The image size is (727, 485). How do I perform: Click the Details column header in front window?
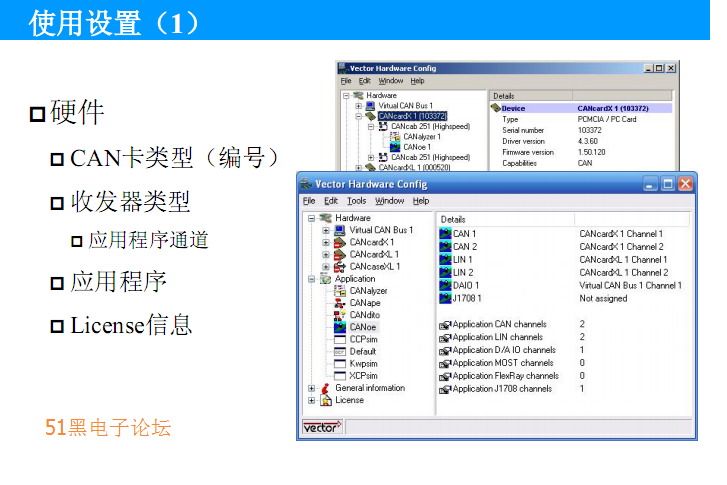(505, 219)
